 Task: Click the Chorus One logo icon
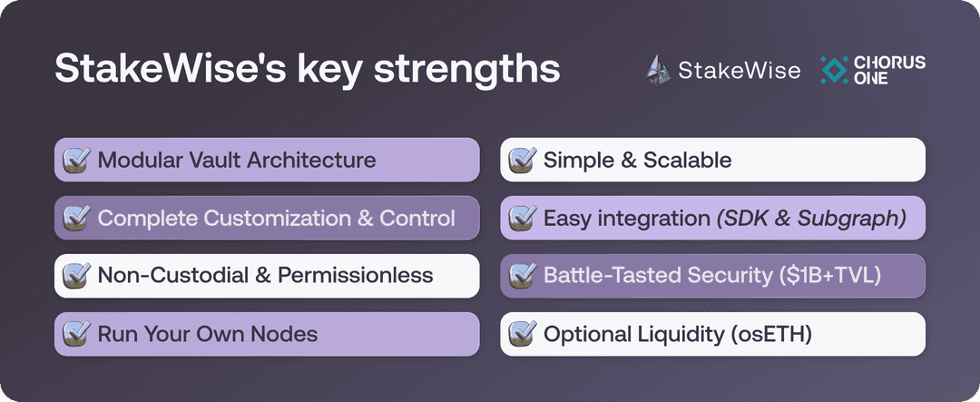[x=835, y=70]
